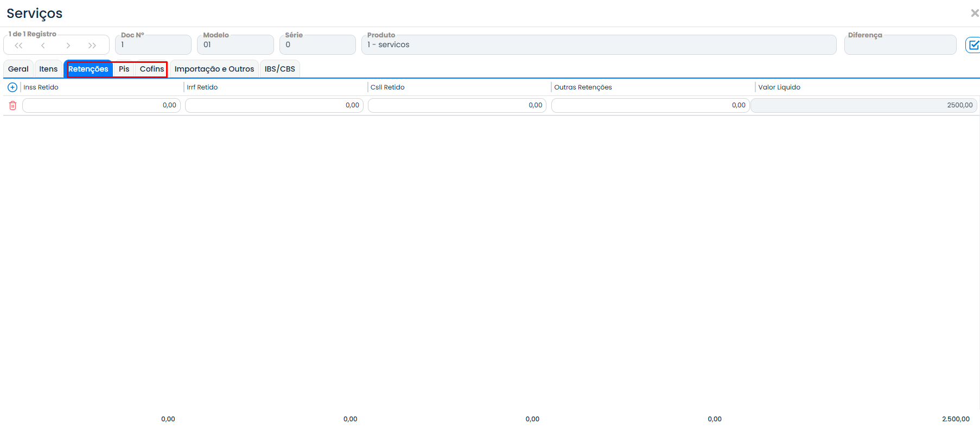This screenshot has height=430, width=980.
Task: Focus the Csll Retido value field
Action: point(457,105)
